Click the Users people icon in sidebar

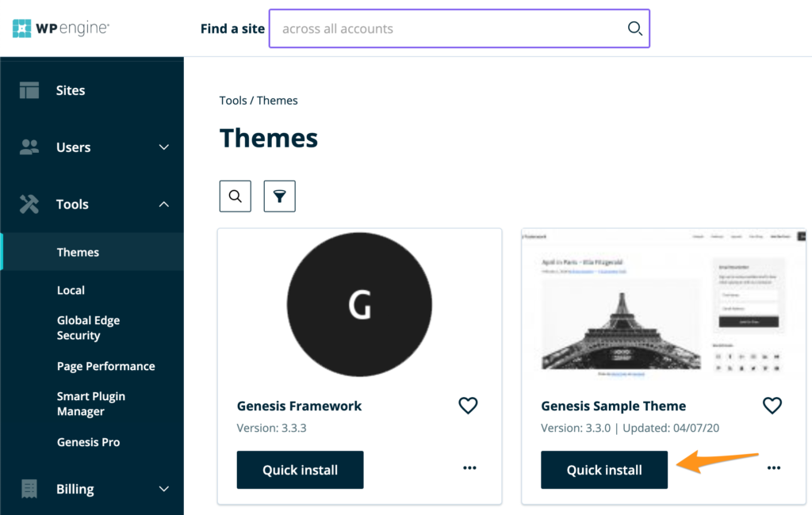pos(29,147)
